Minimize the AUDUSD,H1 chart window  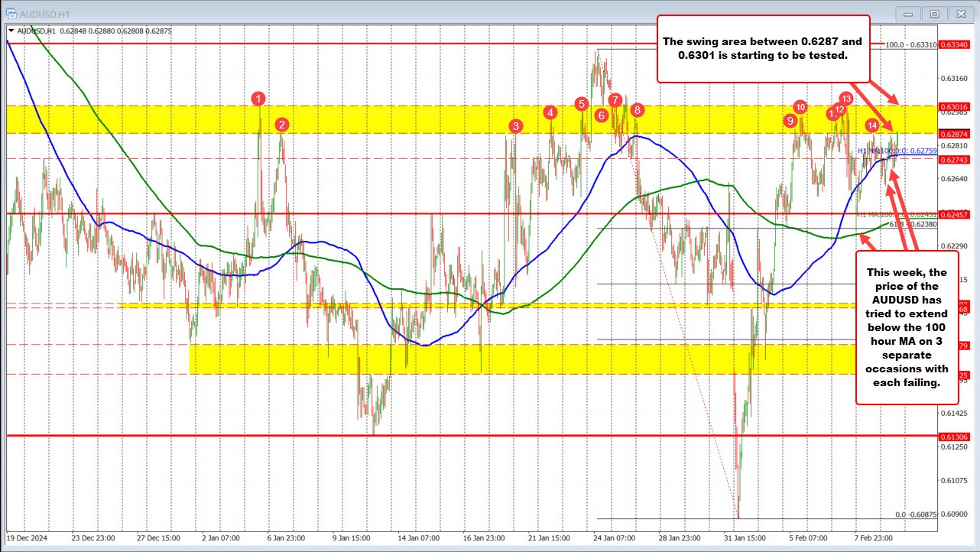click(909, 13)
